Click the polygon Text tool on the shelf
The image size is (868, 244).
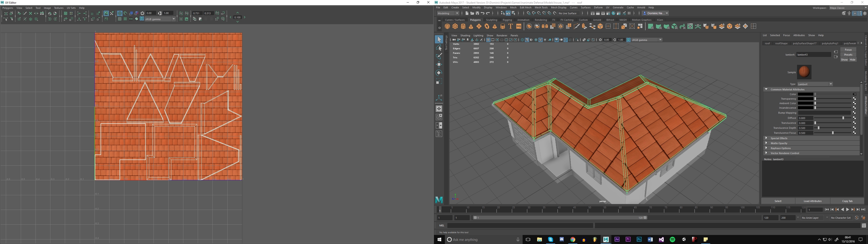point(511,26)
